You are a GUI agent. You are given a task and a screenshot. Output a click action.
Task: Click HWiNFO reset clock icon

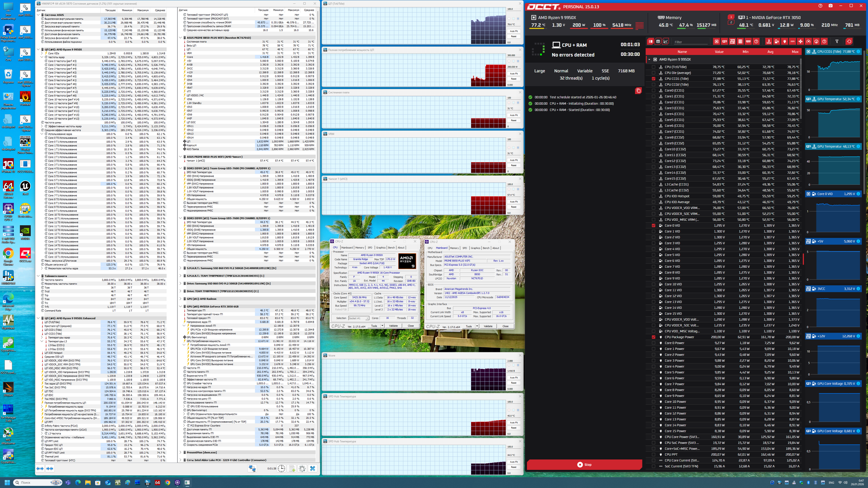281,468
